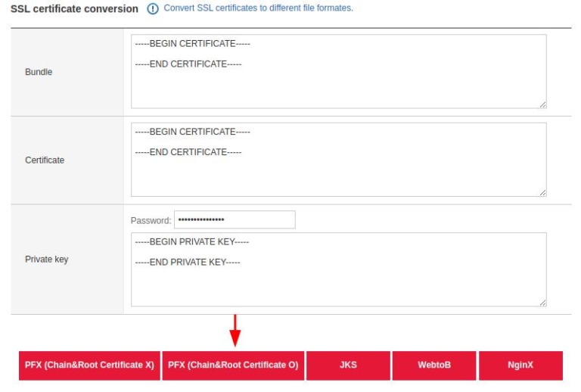581x392 pixels.
Task: Click the 'Convert SSL certificates' description text
Action: click(258, 8)
